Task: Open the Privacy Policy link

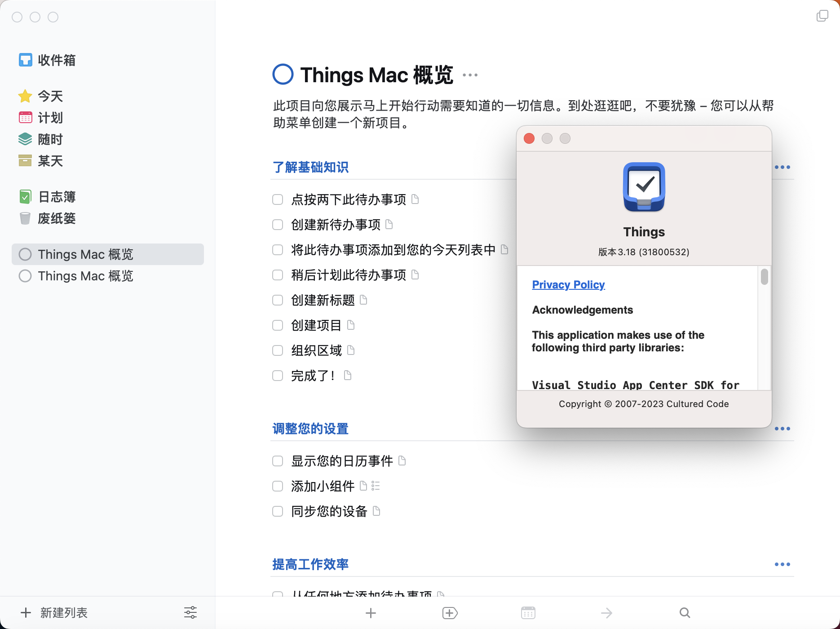Action: tap(568, 285)
